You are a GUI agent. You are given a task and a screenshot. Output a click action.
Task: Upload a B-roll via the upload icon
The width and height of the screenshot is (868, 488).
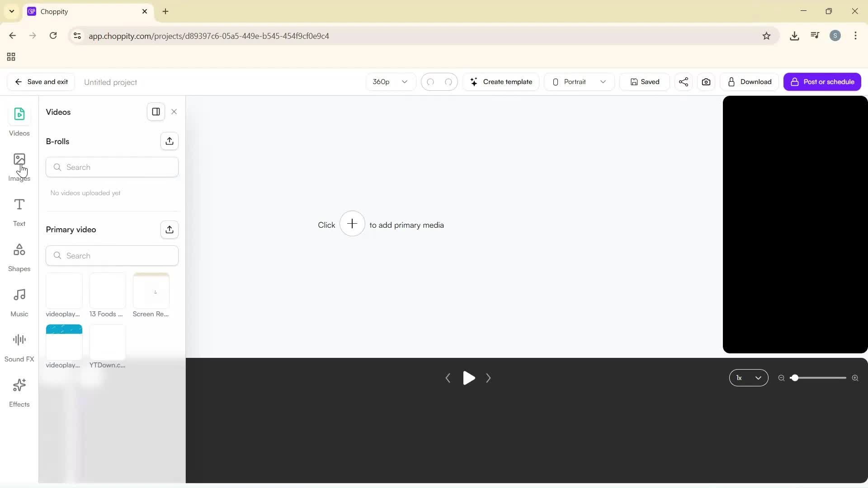coord(169,141)
